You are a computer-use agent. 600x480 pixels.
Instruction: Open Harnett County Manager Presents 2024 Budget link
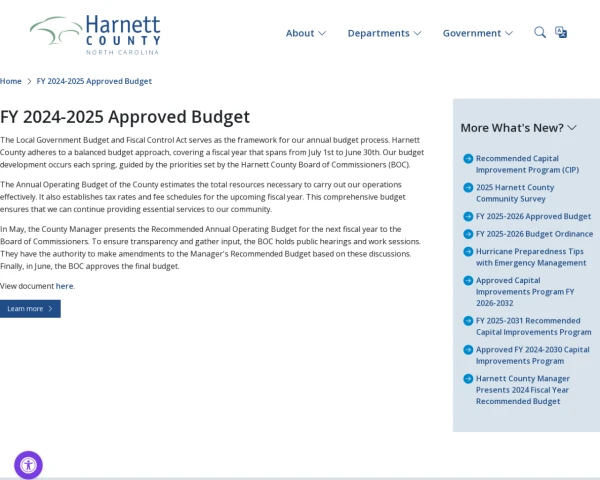point(522,390)
